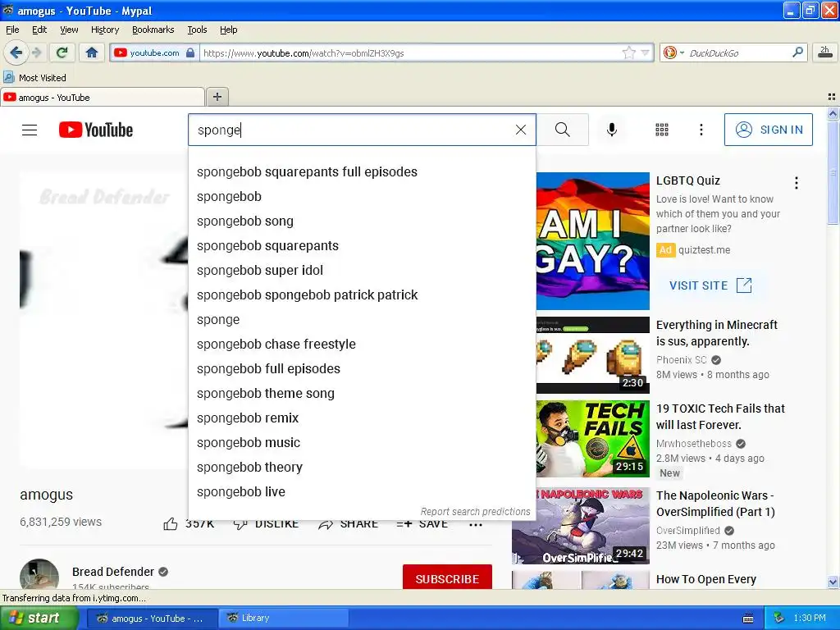The image size is (840, 630).
Task: Switch to the Library taskbar window
Action: [284, 619]
